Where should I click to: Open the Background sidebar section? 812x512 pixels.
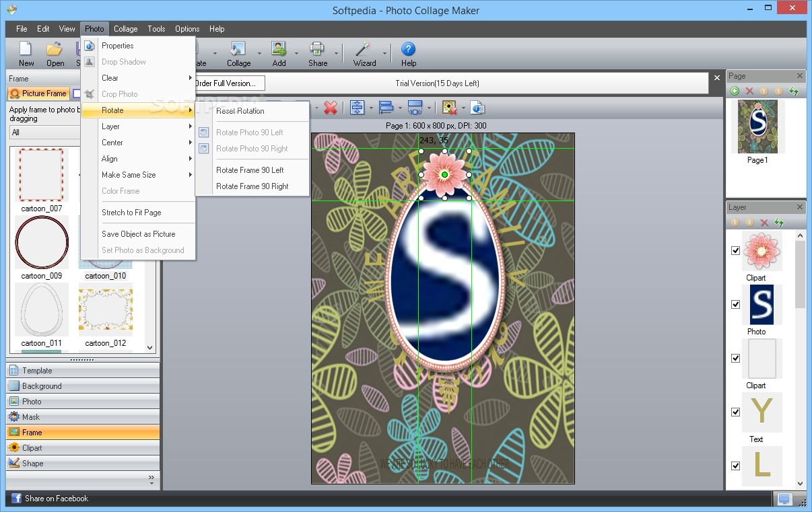[83, 386]
